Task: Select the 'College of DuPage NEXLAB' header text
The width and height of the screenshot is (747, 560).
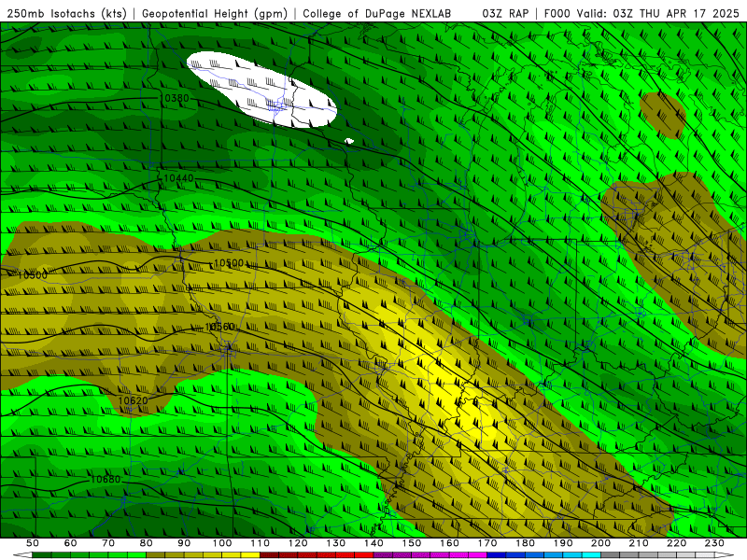Action: pyautogui.click(x=376, y=13)
